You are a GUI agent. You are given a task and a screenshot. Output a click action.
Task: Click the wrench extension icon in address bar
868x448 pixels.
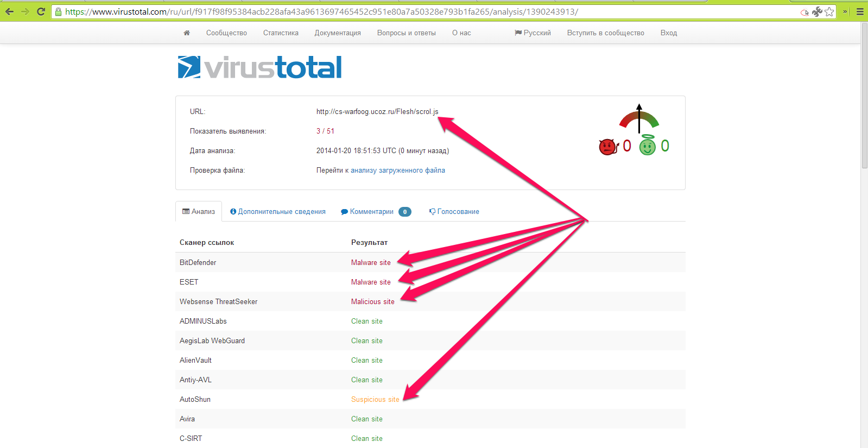pos(817,12)
